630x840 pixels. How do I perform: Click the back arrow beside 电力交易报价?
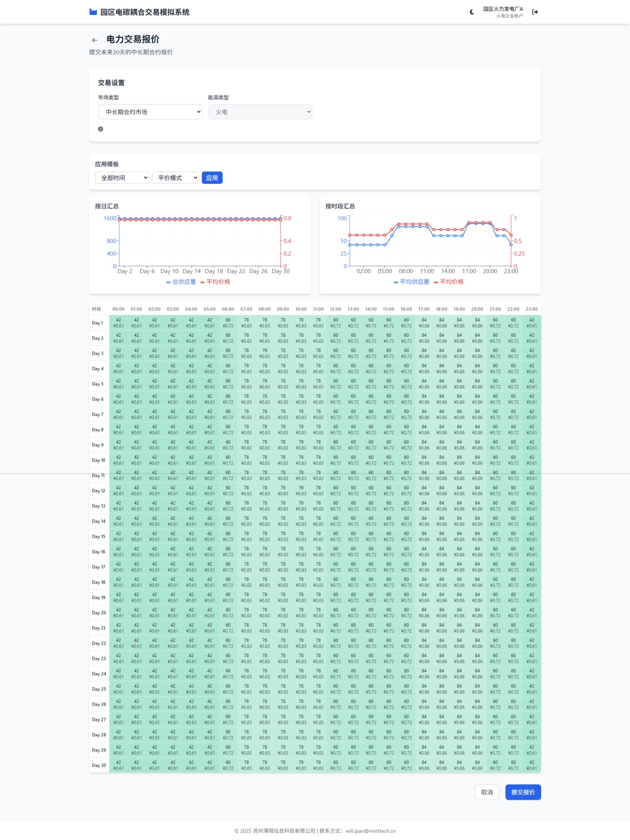coord(94,40)
